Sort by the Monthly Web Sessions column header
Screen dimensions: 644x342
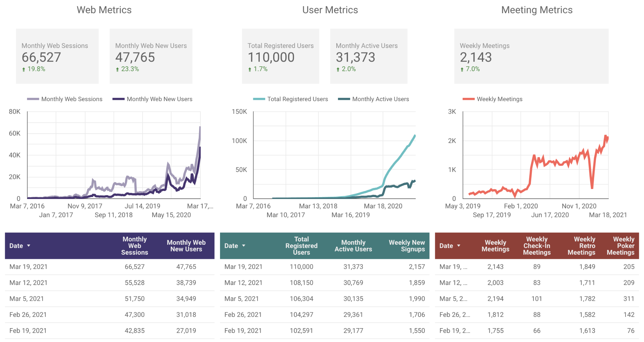[x=134, y=245]
